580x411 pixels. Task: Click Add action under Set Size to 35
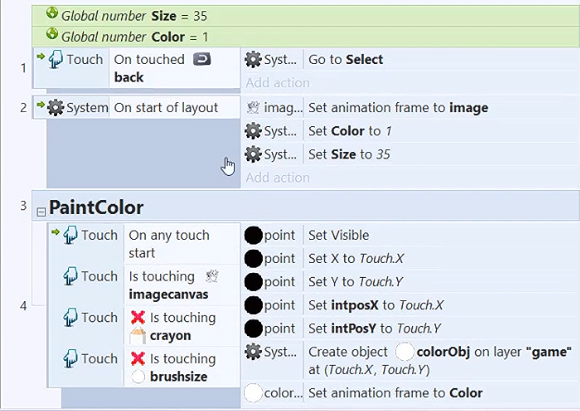point(278,178)
